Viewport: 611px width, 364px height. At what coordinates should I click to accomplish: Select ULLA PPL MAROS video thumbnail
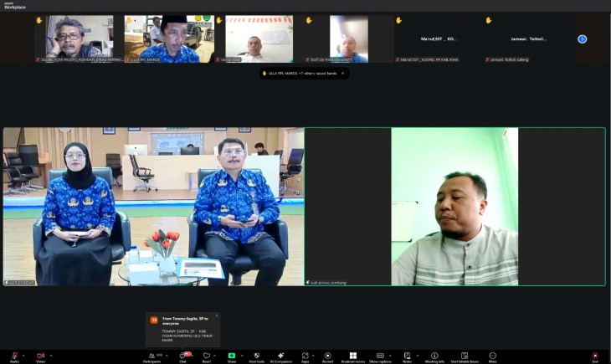coord(169,39)
